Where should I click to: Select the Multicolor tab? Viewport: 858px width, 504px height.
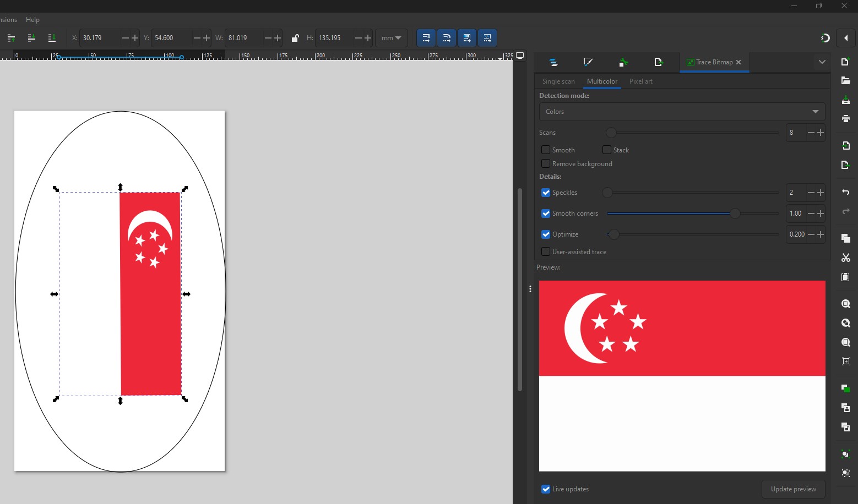coord(602,81)
